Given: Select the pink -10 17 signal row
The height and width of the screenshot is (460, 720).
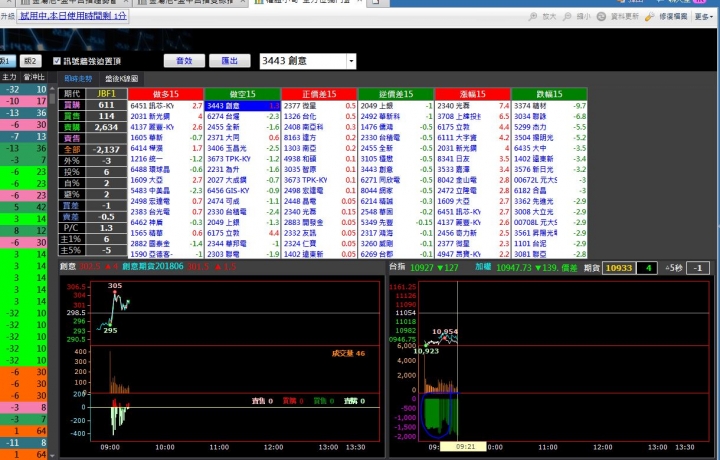Looking at the screenshot, I should point(23,101).
